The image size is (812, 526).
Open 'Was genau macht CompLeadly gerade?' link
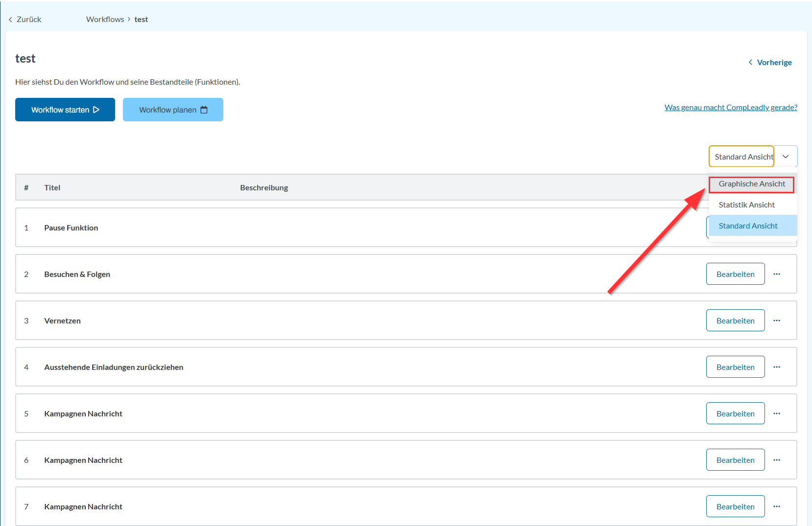pyautogui.click(x=731, y=108)
